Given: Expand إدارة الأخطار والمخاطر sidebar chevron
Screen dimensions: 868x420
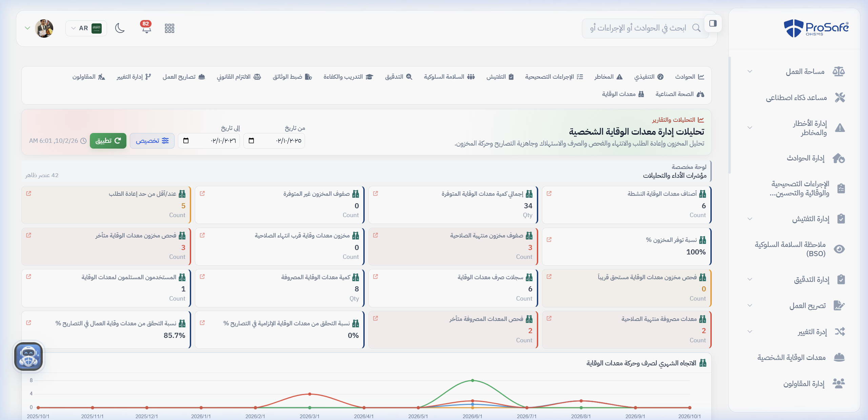Looking at the screenshot, I should [x=750, y=128].
